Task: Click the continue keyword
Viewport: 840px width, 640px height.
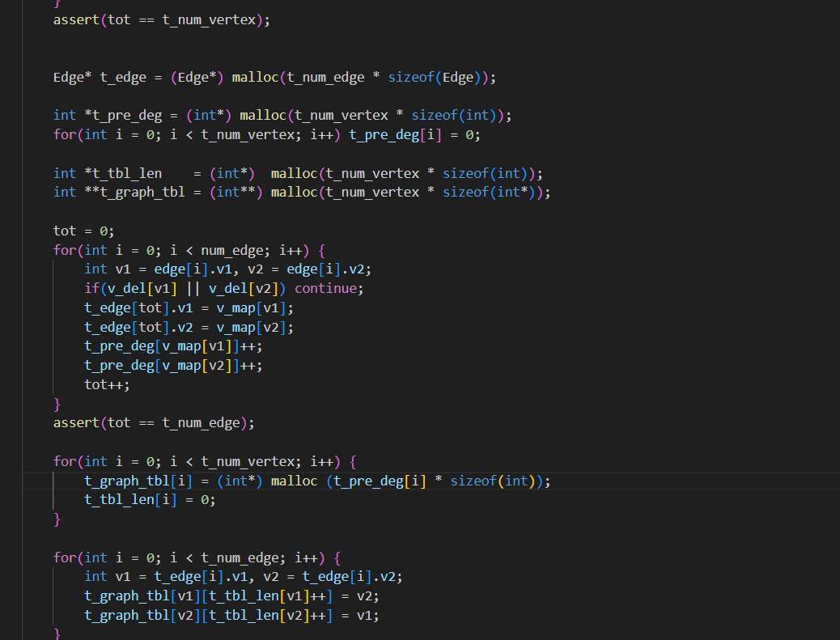Action: tap(330, 288)
